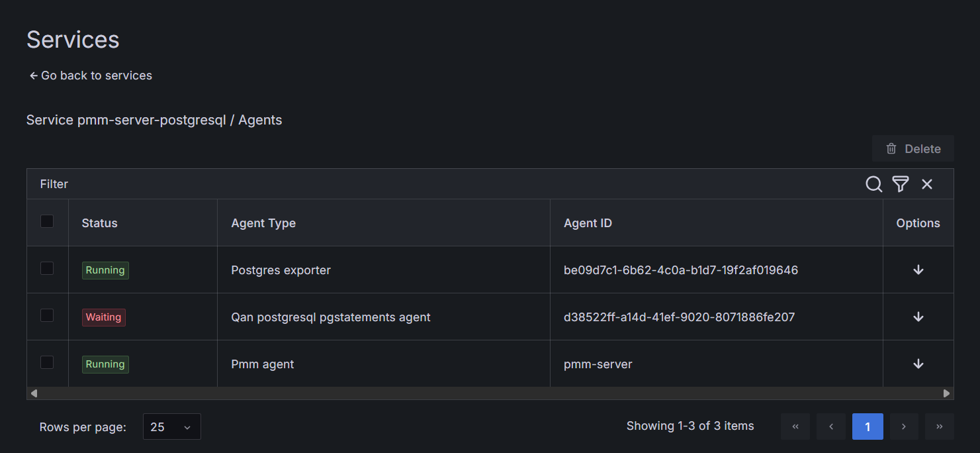Click the Pmm agent type cell

tap(384, 364)
